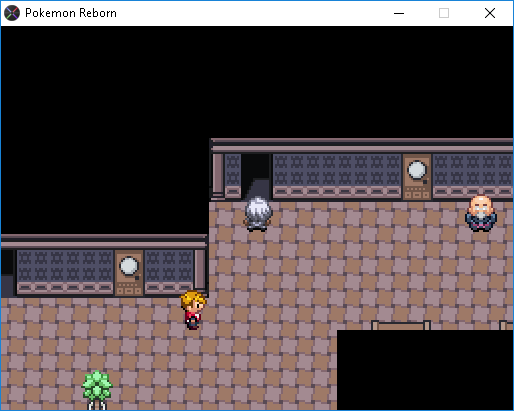Click the wall machine with round screen, upper wall

point(417,176)
